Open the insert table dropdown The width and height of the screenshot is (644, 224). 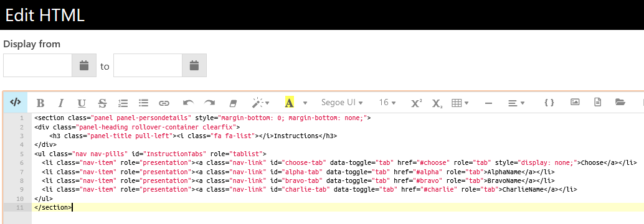460,103
